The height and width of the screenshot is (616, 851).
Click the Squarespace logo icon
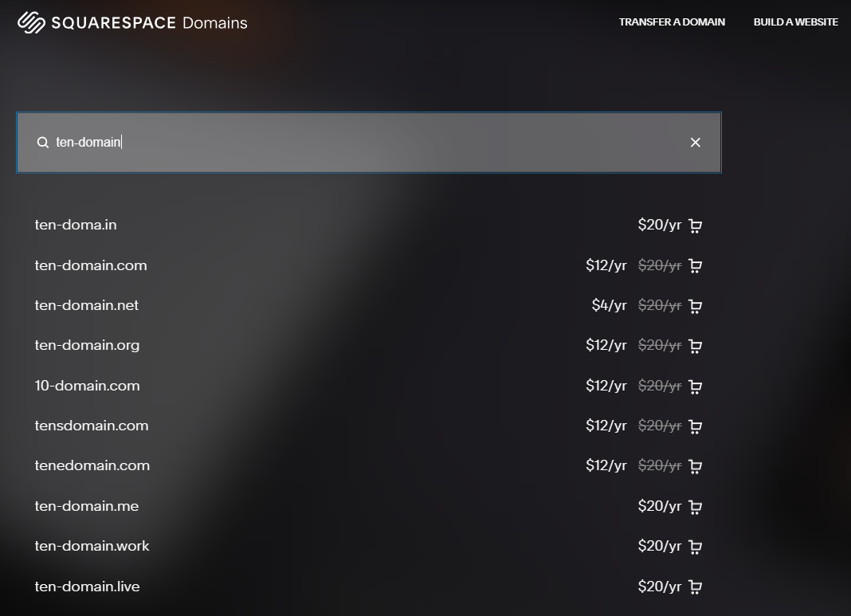(32, 22)
